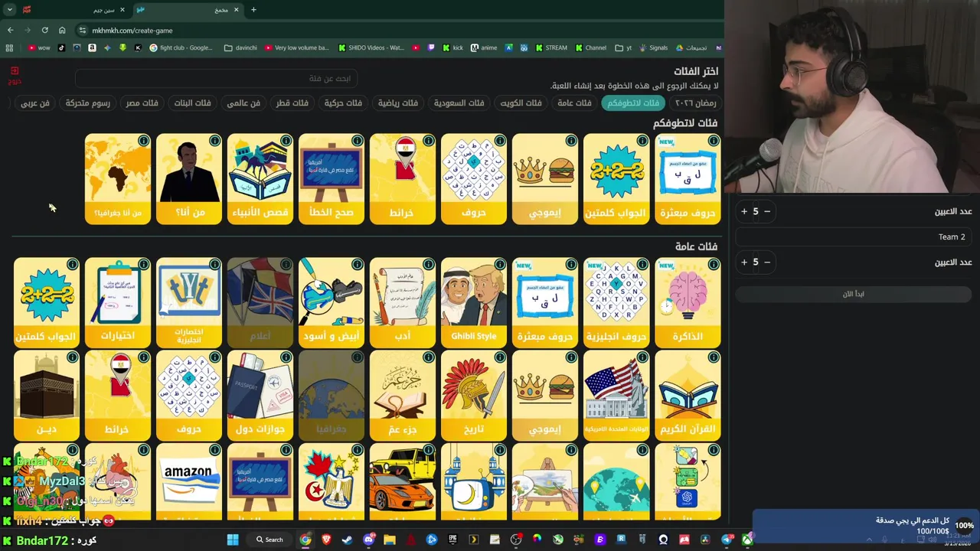Open the anime bookmark
The image size is (980, 551).
pyautogui.click(x=483, y=47)
